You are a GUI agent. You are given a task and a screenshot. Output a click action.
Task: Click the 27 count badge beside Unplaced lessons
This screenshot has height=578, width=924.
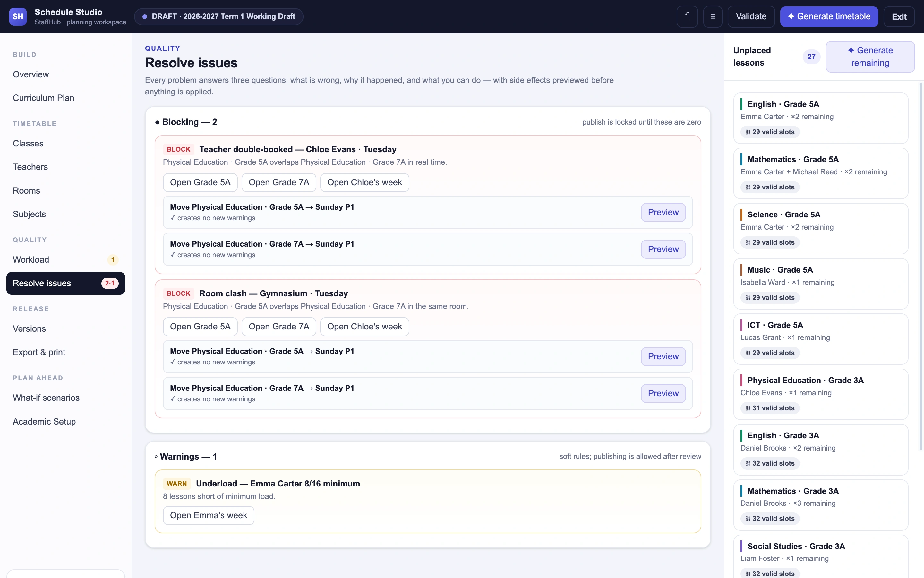[x=811, y=57]
